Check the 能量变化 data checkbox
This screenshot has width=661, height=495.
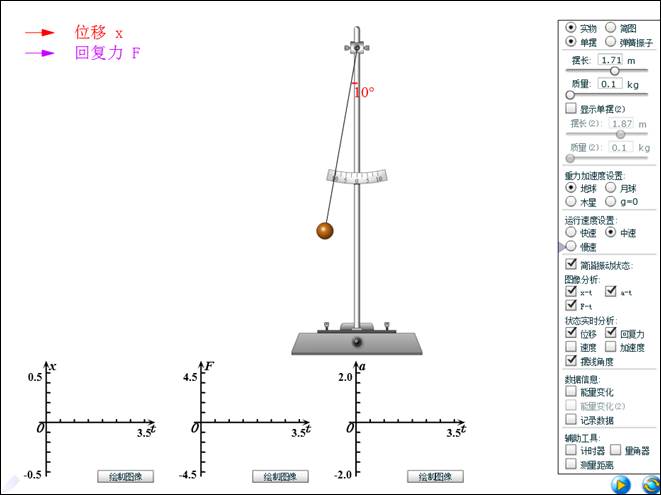[x=571, y=392]
